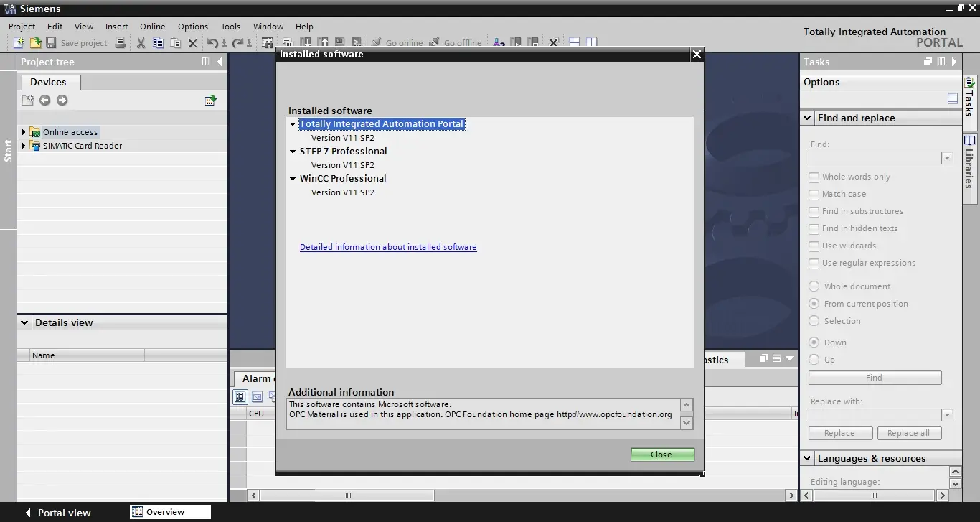Collapse the Details view section
The width and height of the screenshot is (980, 522).
(x=24, y=322)
